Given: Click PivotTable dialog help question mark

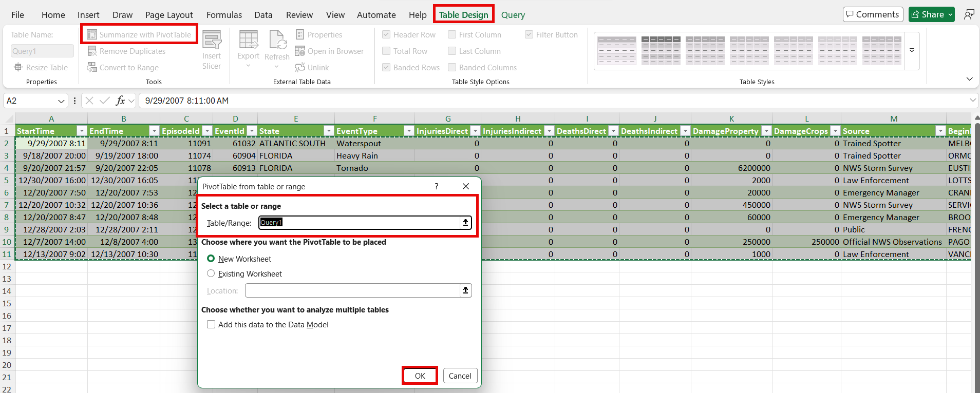Looking at the screenshot, I should [437, 186].
